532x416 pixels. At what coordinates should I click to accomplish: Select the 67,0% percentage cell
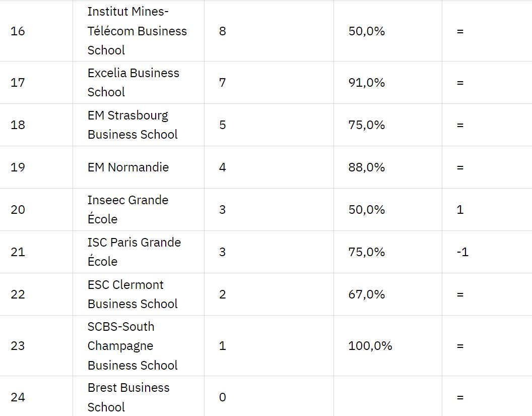pyautogui.click(x=366, y=294)
